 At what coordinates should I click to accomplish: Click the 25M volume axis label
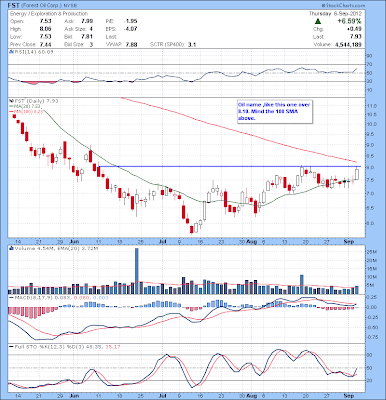tap(373, 252)
